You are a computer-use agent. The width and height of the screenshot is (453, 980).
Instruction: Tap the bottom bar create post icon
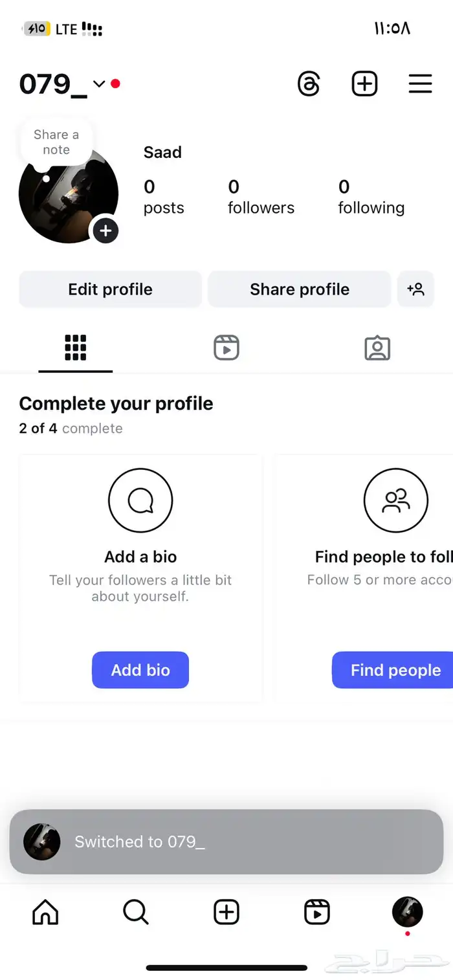[x=226, y=913]
